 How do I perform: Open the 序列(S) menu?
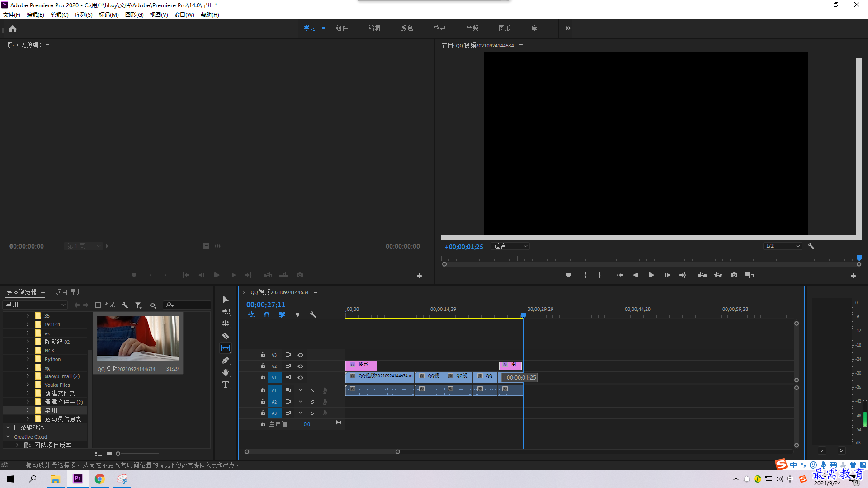[x=84, y=15]
